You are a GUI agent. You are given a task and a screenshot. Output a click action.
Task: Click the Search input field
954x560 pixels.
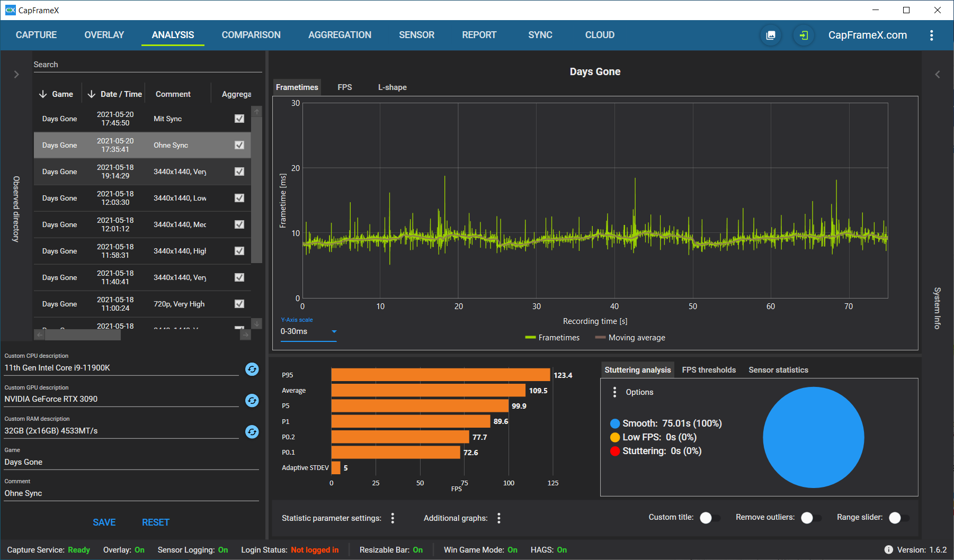pos(148,65)
